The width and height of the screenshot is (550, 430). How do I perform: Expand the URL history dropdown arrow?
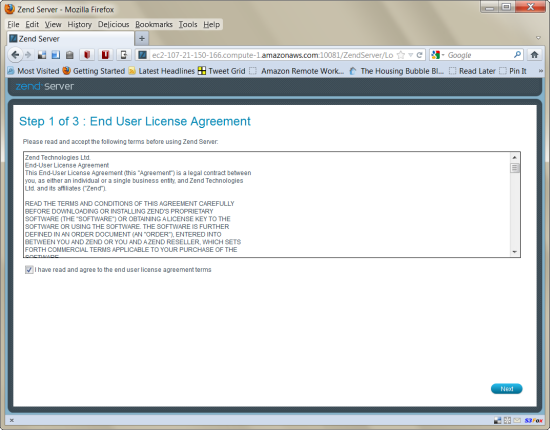410,55
